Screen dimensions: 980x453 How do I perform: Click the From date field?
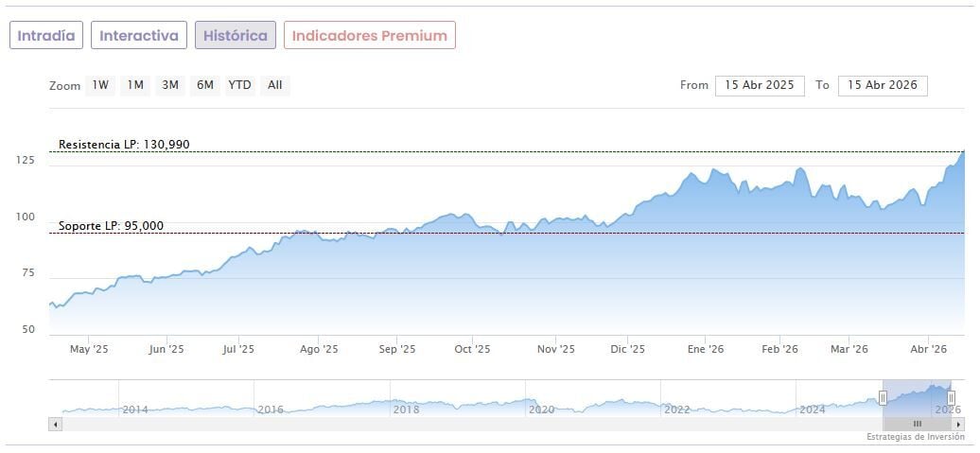click(x=760, y=85)
